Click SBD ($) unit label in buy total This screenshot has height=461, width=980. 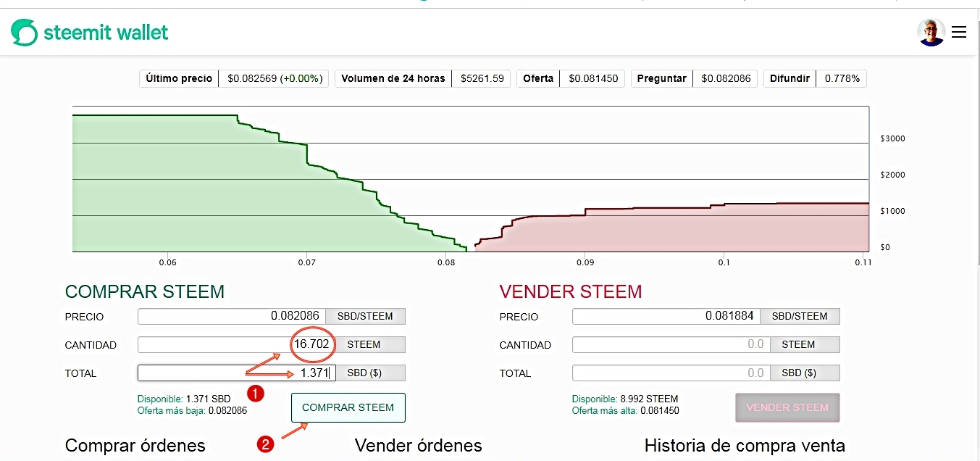click(x=370, y=373)
